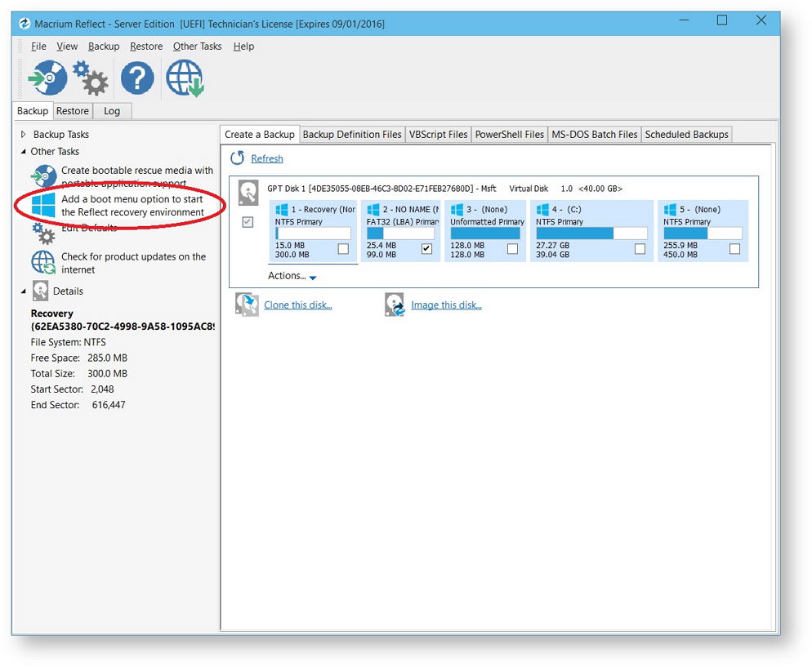
Task: Click the Image this disk icon
Action: pyautogui.click(x=395, y=305)
